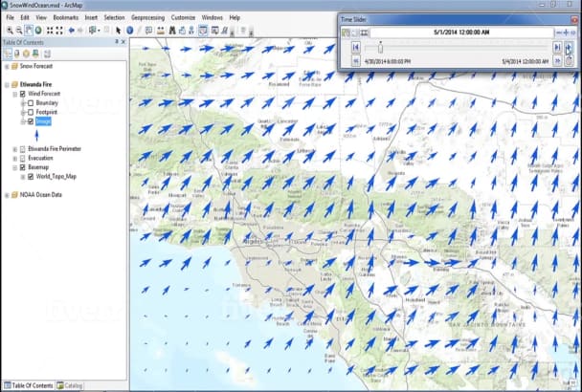Click the Go To XY icon
This screenshot has width=582, height=392.
tap(191, 31)
